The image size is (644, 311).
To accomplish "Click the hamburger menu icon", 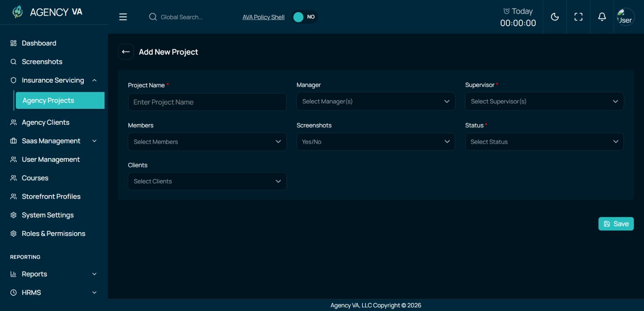I will [123, 17].
